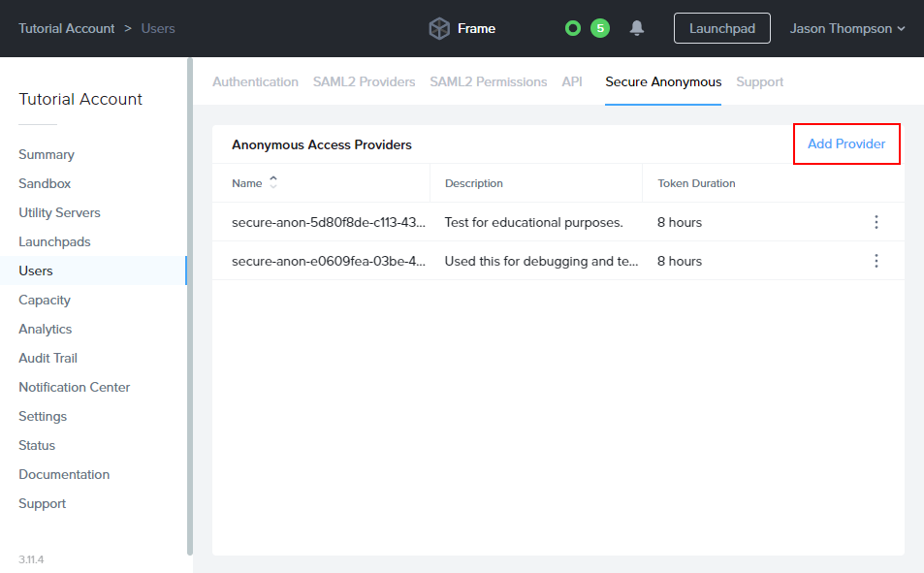Viewport: 924px width, 573px height.
Task: Click the Frame cube logo icon
Action: (439, 29)
